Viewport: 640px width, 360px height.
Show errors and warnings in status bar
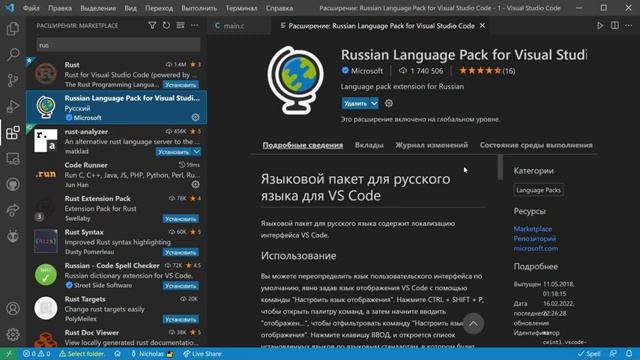(36, 354)
